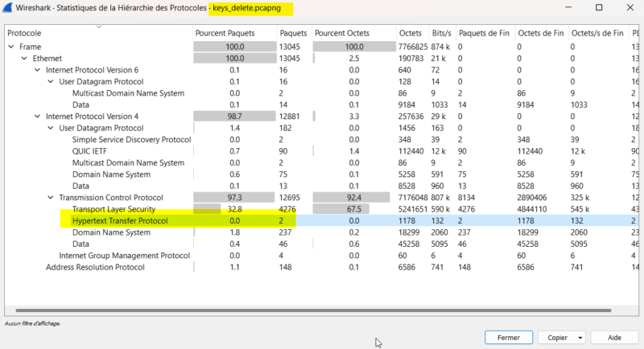Click octets value 7766825 in Frame row
The width and height of the screenshot is (644, 349).
pyautogui.click(x=413, y=47)
